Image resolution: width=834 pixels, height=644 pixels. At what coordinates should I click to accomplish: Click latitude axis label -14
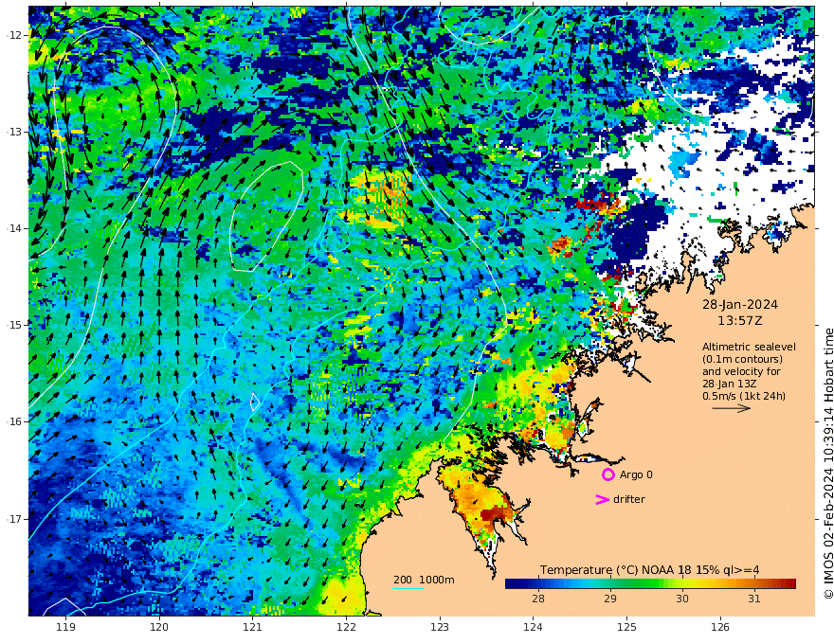click(x=14, y=228)
